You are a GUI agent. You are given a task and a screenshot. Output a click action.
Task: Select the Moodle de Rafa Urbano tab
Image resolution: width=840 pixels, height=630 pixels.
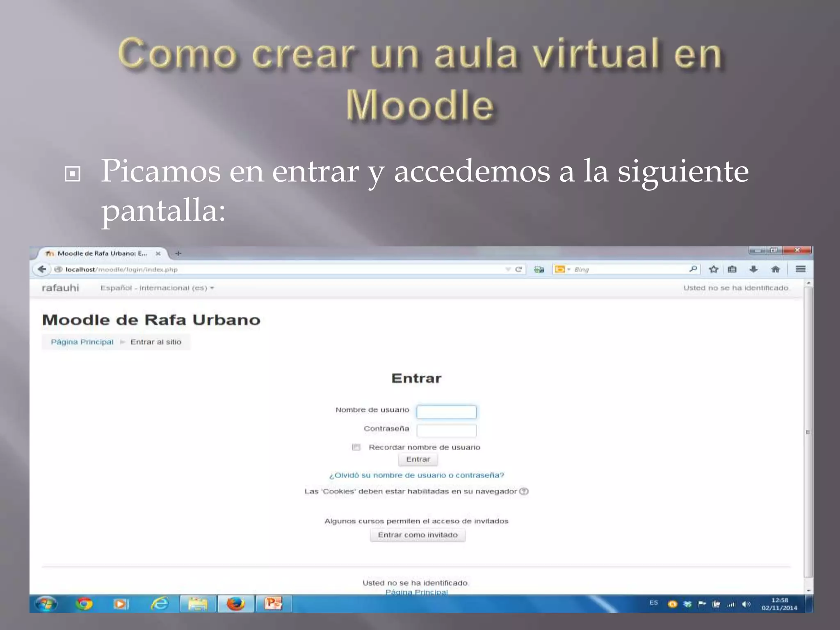(102, 253)
